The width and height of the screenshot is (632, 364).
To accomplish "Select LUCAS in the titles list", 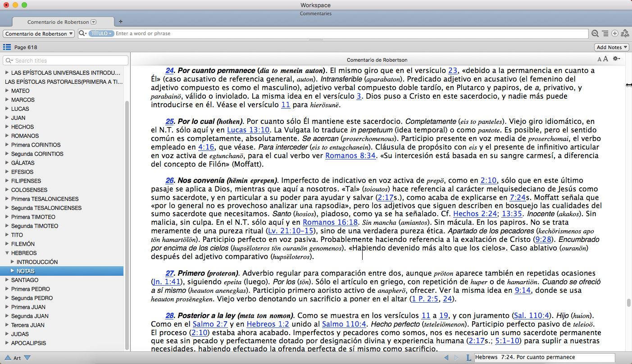I will click(x=20, y=109).
